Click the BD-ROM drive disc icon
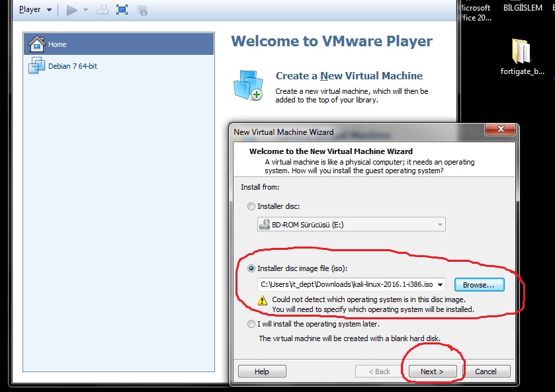The image size is (555, 392). (265, 224)
